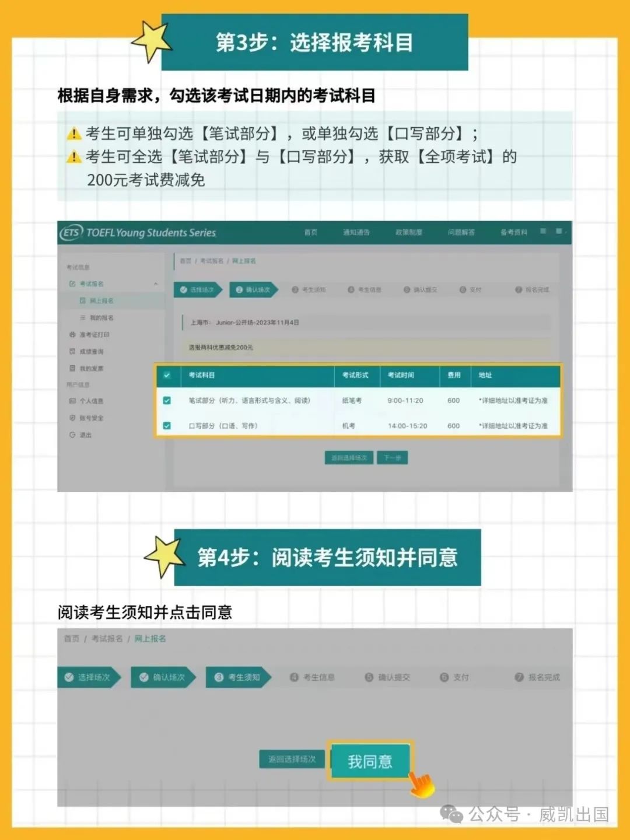Click the 我的报名 list icon in sidebar

[x=83, y=318]
